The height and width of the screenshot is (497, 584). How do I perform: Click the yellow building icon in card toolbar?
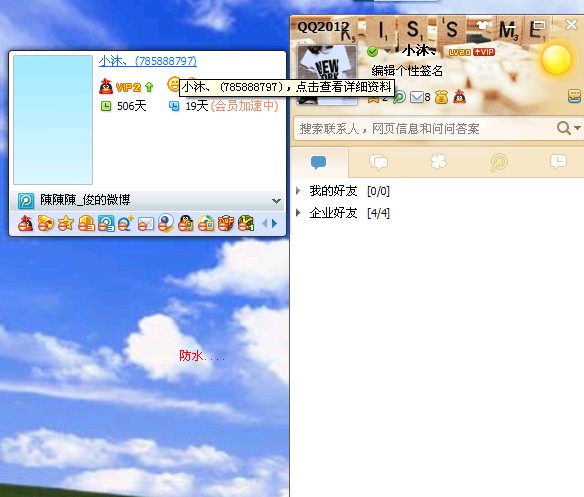pyautogui.click(x=86, y=224)
